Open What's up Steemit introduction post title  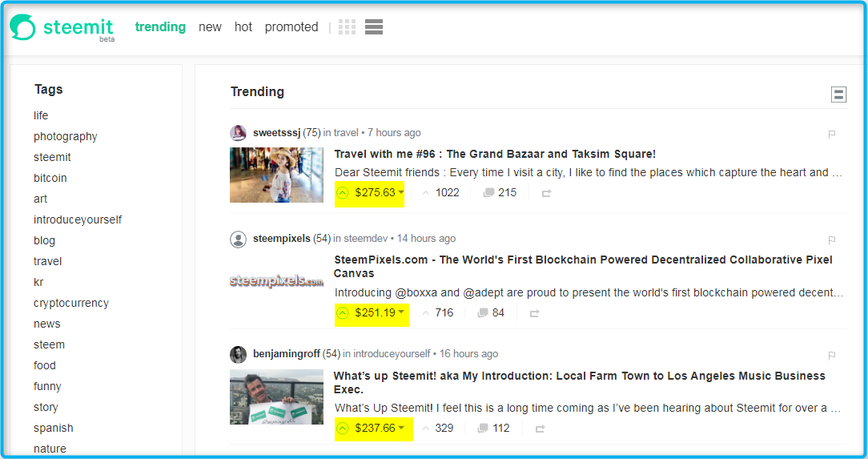click(579, 383)
